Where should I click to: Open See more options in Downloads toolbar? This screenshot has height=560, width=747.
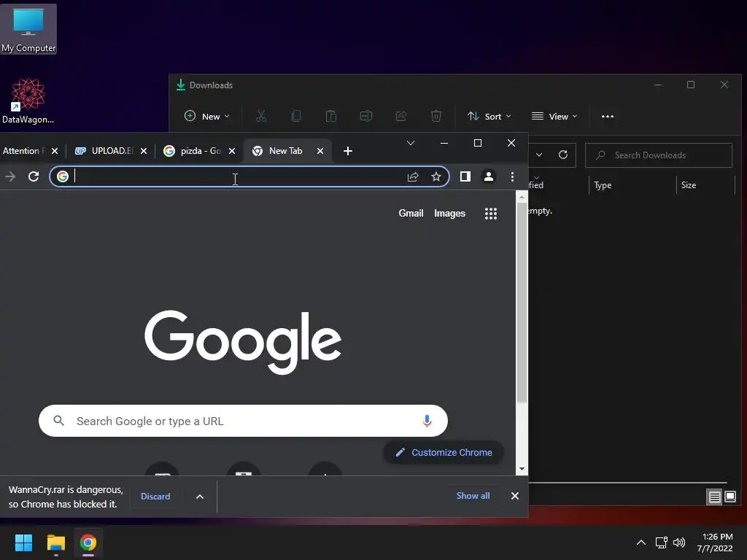[608, 116]
